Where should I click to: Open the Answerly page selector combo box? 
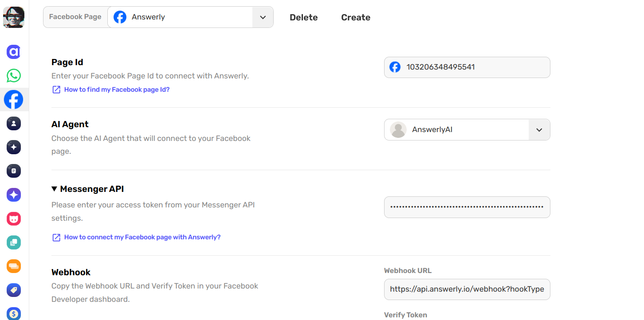tap(190, 17)
